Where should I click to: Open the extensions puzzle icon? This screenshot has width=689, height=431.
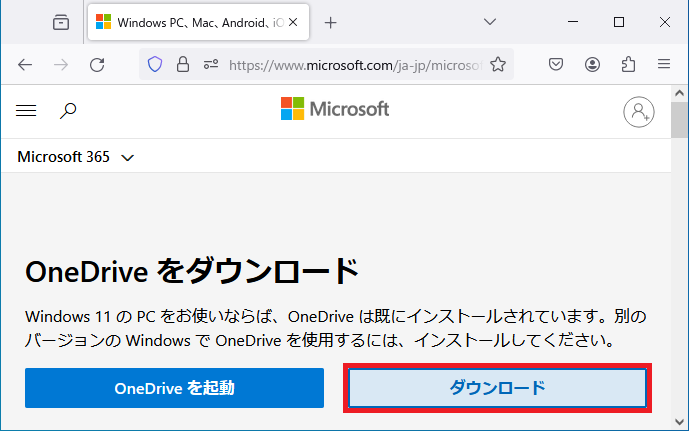(x=628, y=65)
